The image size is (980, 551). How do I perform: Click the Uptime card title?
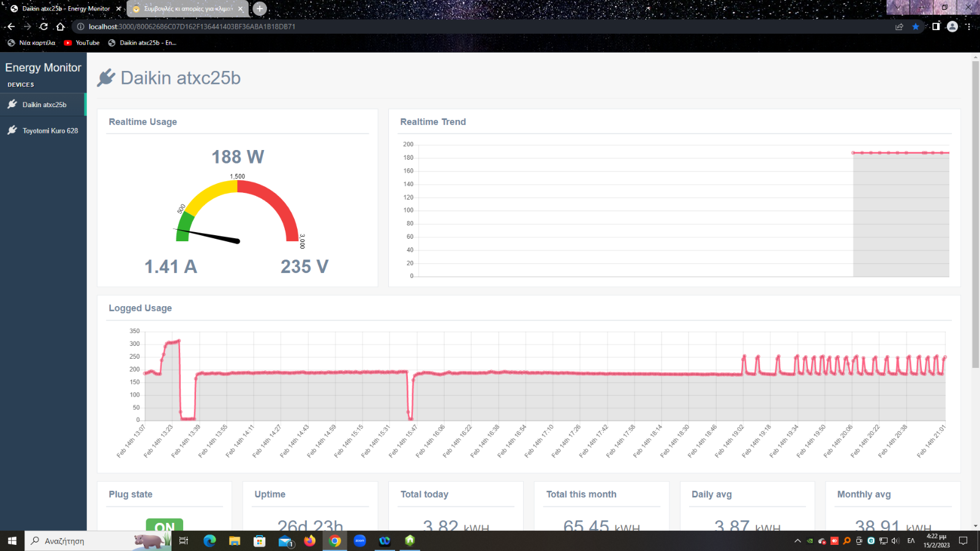click(x=270, y=494)
